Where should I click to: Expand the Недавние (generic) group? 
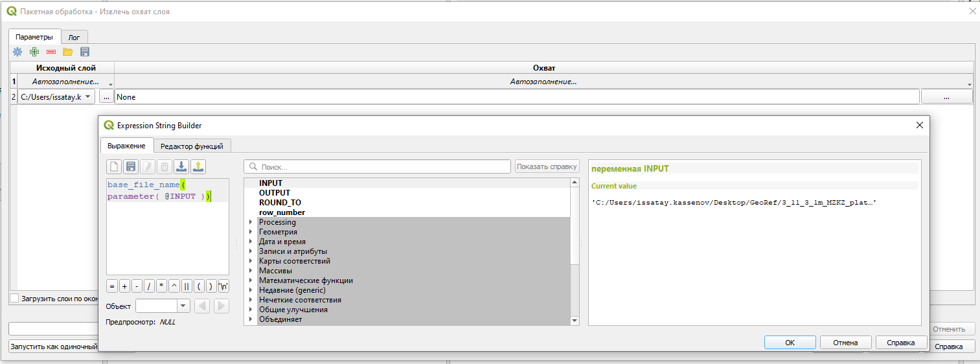(251, 290)
